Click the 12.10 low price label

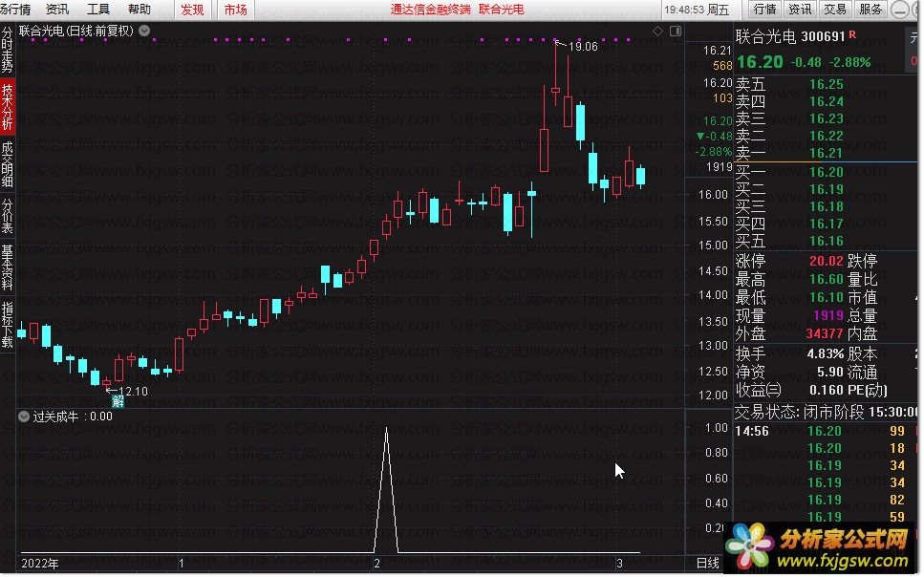[x=133, y=392]
